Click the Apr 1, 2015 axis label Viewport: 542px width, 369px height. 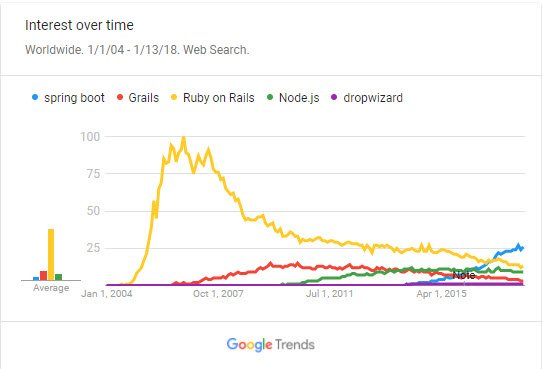(x=441, y=294)
